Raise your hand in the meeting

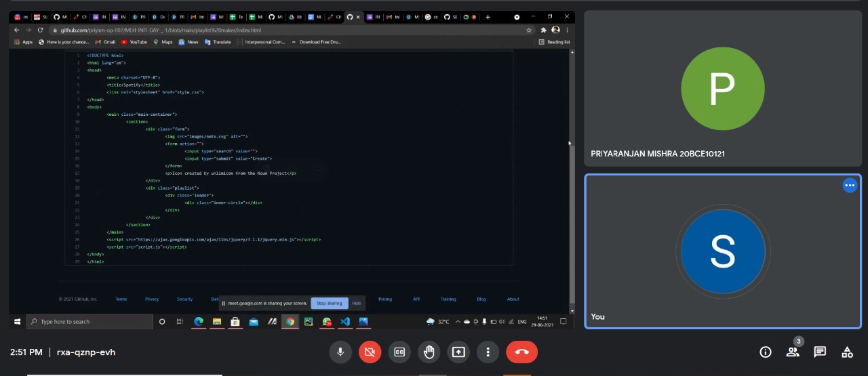(429, 352)
